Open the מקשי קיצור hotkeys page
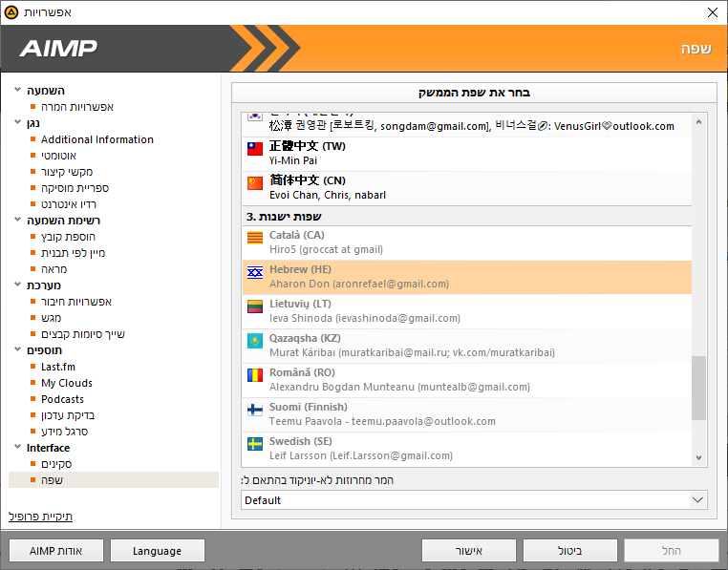This screenshot has width=728, height=570. click(x=67, y=172)
